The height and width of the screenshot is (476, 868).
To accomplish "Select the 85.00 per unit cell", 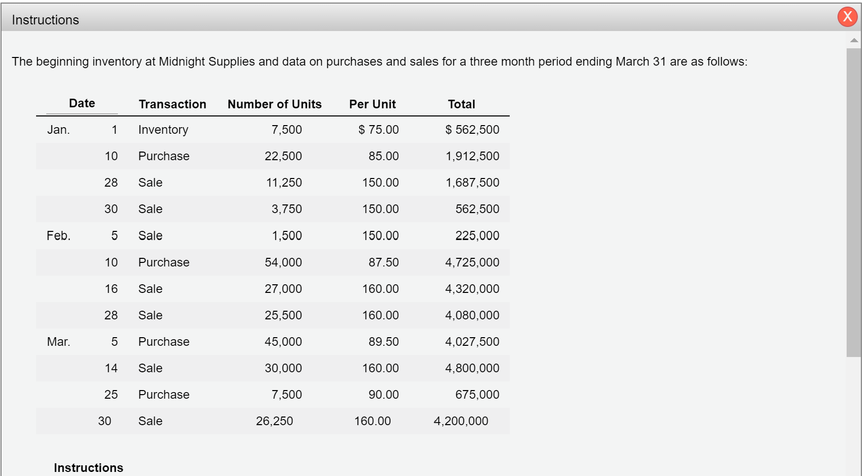I will tap(384, 156).
